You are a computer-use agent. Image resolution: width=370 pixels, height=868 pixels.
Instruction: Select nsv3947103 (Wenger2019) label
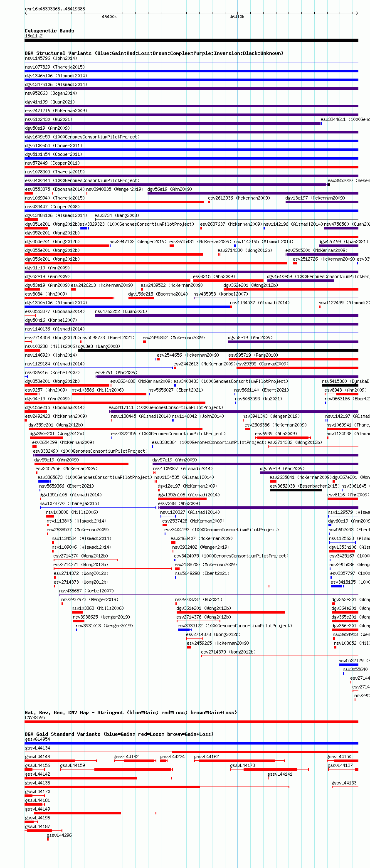138,242
